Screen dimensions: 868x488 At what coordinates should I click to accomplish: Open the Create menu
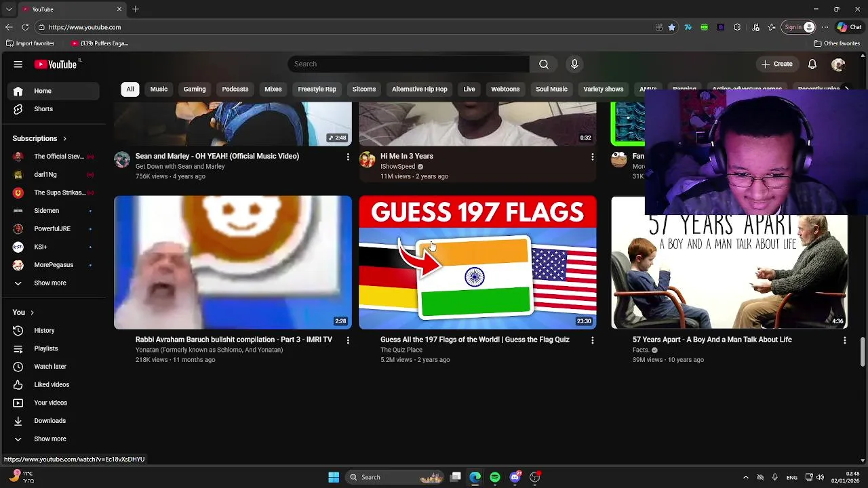[777, 64]
